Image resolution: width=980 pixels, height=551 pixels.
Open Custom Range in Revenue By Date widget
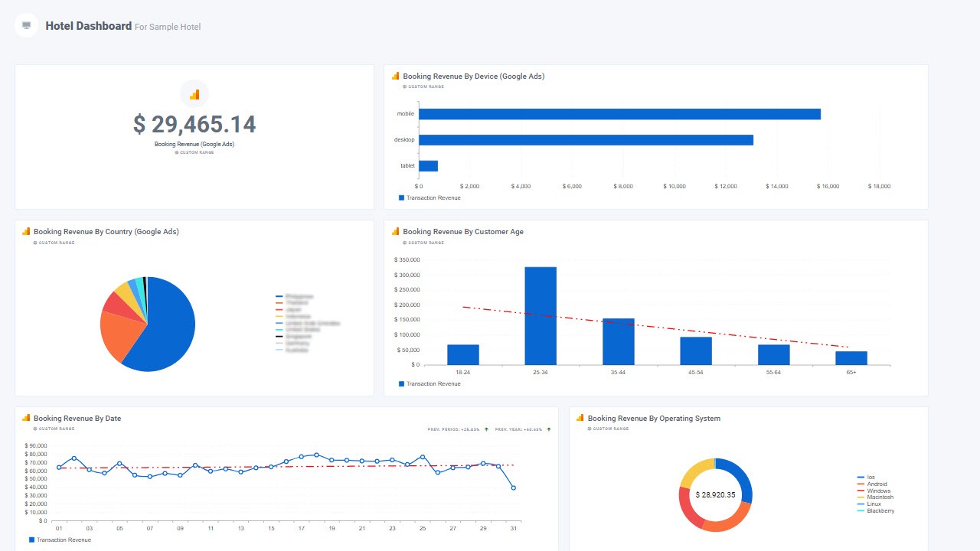pos(54,429)
